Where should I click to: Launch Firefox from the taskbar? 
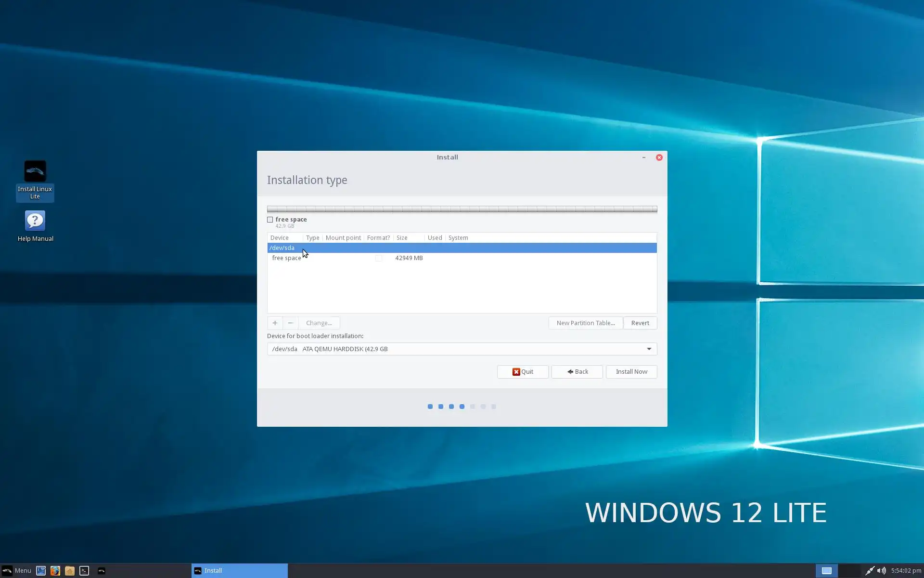tap(55, 571)
